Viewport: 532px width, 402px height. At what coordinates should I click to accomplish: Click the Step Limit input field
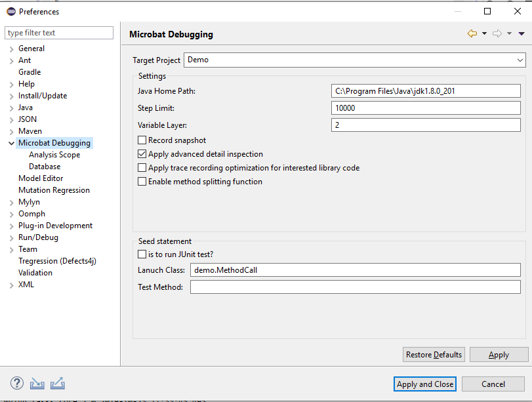(426, 108)
